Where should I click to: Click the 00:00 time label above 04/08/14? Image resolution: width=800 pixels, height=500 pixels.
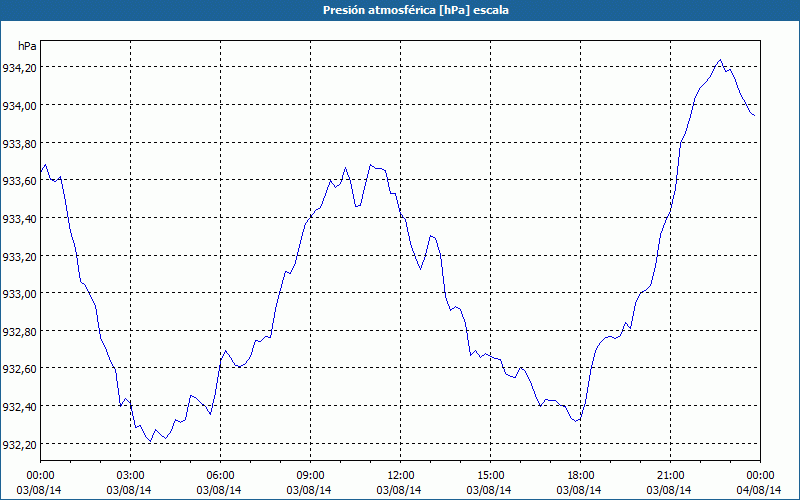point(760,476)
